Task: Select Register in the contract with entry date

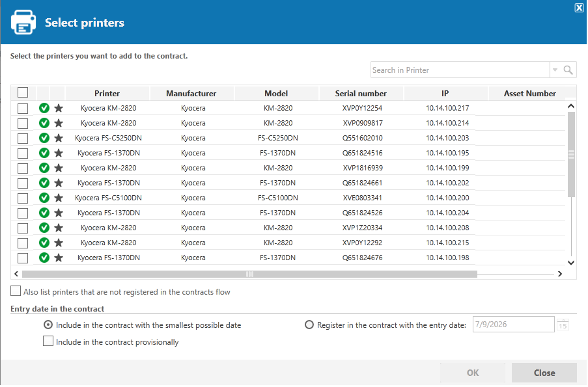Action: click(309, 325)
